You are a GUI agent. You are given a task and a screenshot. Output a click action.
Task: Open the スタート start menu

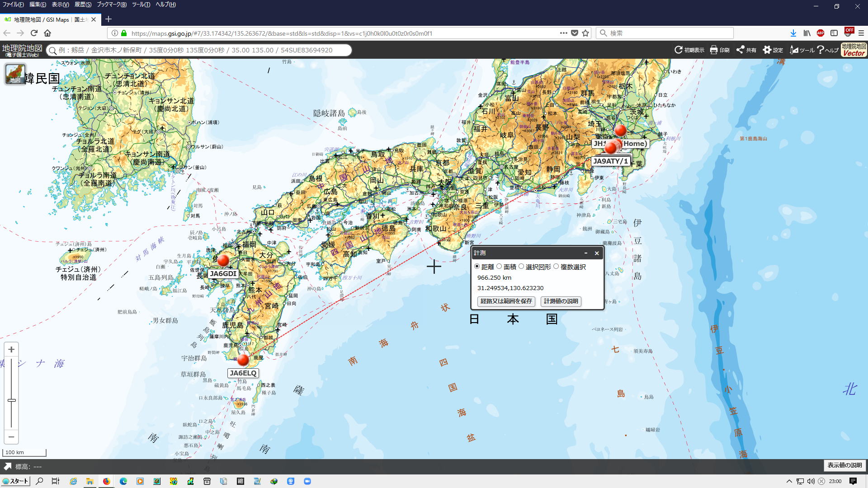pyautogui.click(x=15, y=481)
